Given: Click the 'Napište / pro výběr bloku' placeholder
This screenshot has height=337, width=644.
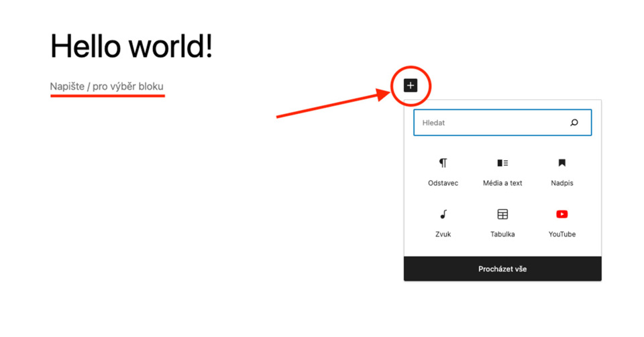Looking at the screenshot, I should [107, 86].
